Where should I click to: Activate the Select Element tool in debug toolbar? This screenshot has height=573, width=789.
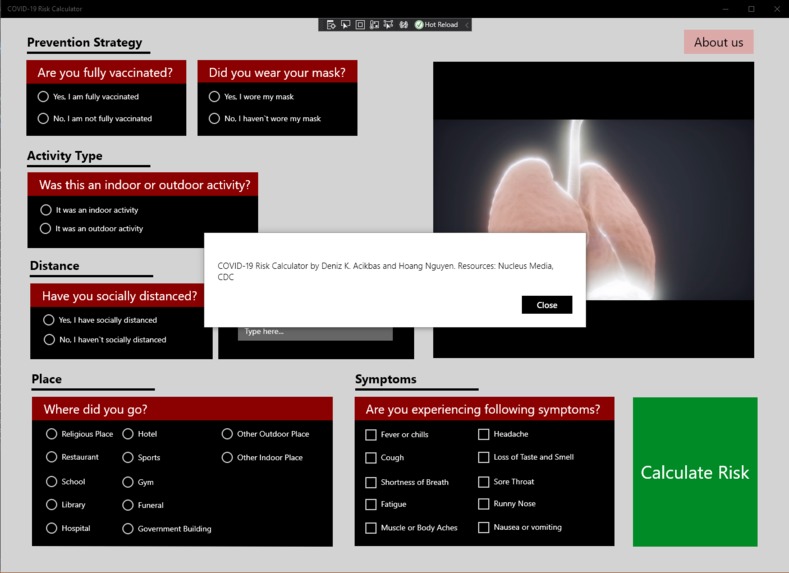coord(345,25)
